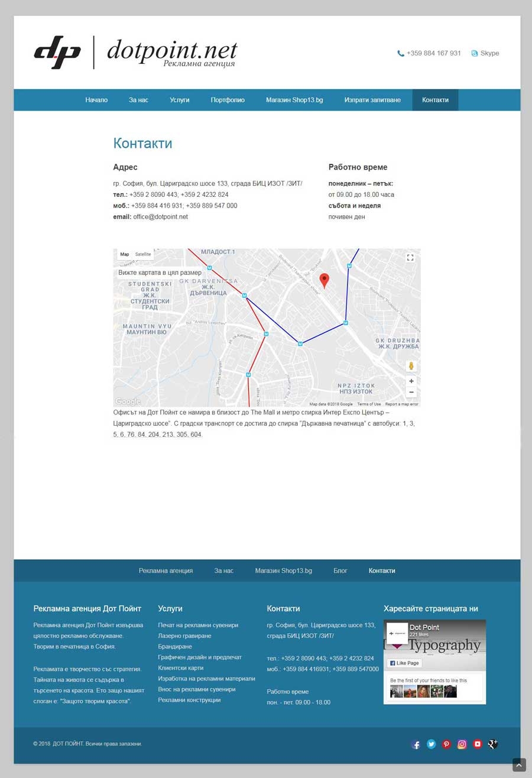Click Report a map error
This screenshot has width=532, height=778.
point(402,404)
